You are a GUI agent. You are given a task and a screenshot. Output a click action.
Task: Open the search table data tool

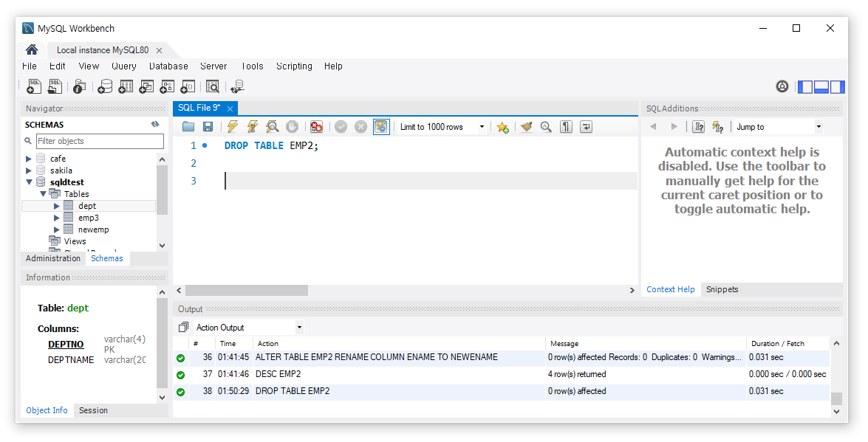click(213, 86)
